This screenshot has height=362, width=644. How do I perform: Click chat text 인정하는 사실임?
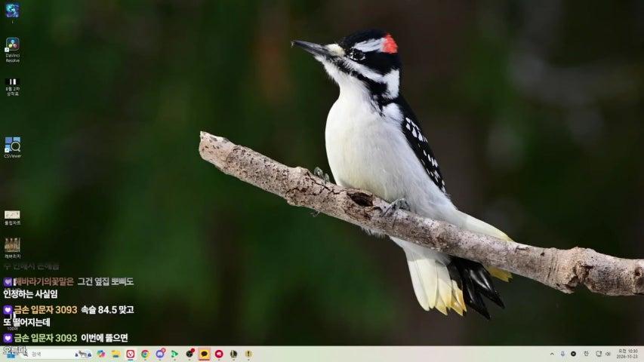31,294
